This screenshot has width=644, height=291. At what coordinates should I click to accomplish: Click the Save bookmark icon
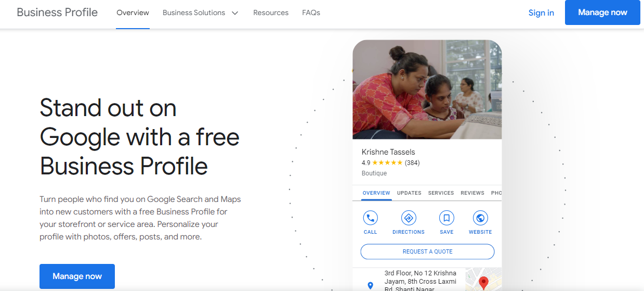[446, 218]
